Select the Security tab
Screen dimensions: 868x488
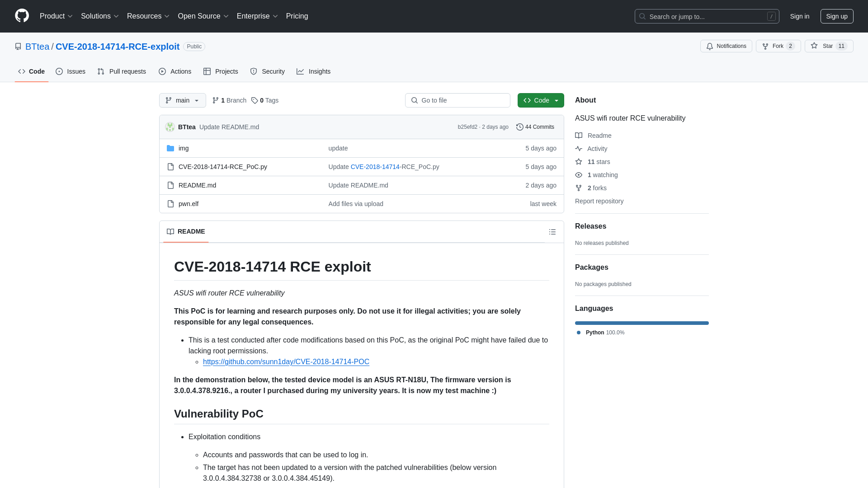(x=267, y=71)
